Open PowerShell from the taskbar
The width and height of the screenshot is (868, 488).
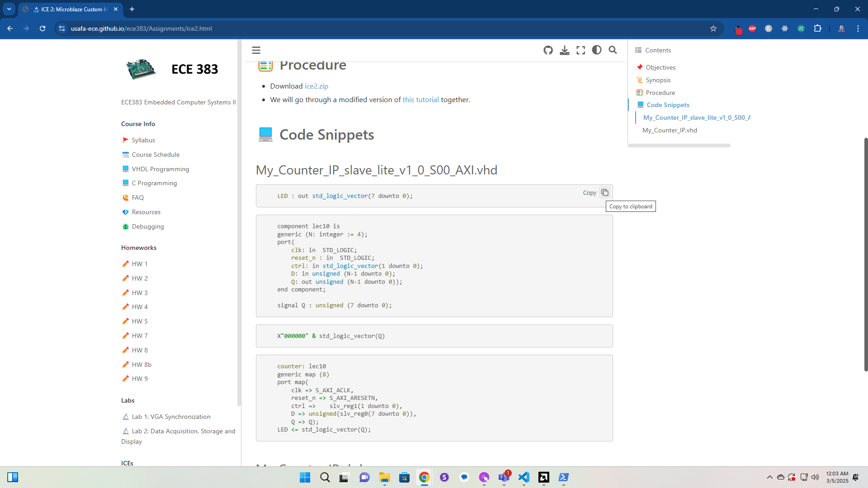point(564,478)
